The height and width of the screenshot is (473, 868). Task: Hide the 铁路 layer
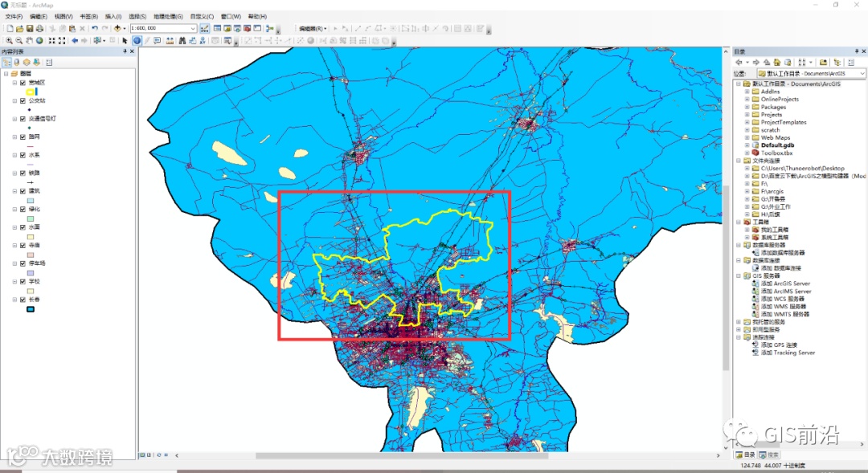[23, 173]
